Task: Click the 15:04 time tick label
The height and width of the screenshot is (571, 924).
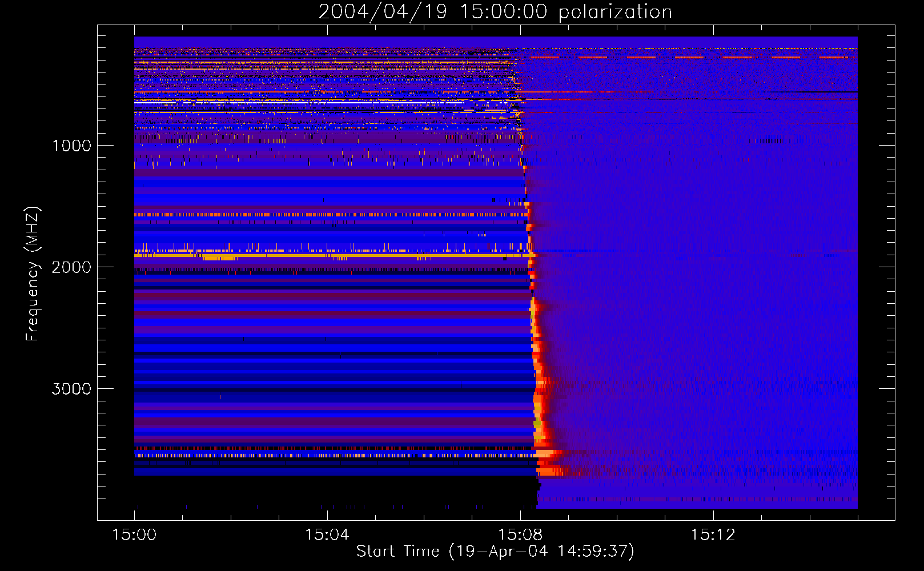Action: click(327, 535)
